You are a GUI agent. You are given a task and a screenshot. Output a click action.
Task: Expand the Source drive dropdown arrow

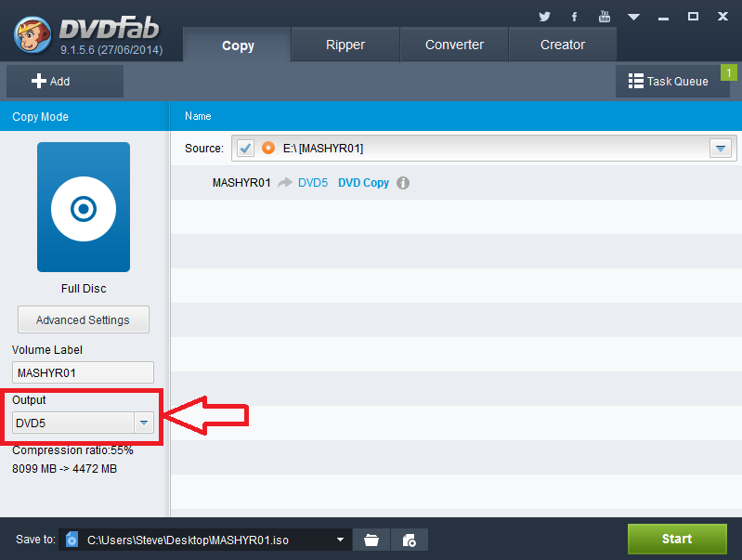pyautogui.click(x=721, y=149)
